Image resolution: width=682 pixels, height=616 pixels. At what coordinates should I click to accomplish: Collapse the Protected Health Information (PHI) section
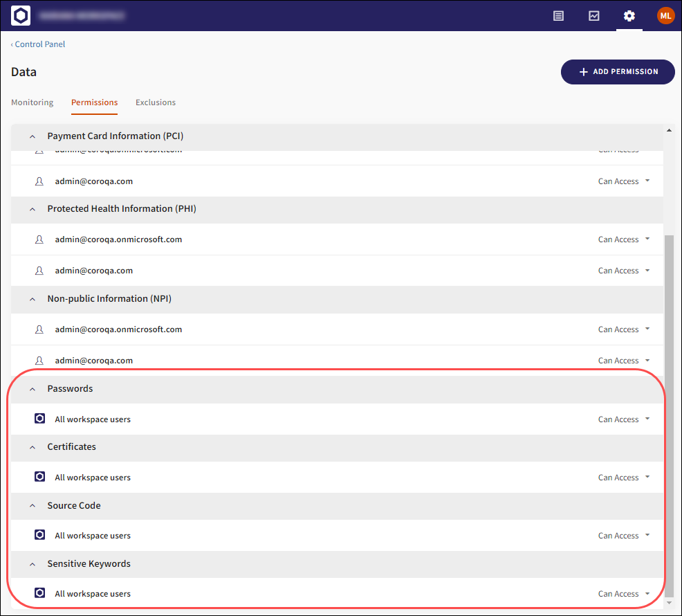33,209
